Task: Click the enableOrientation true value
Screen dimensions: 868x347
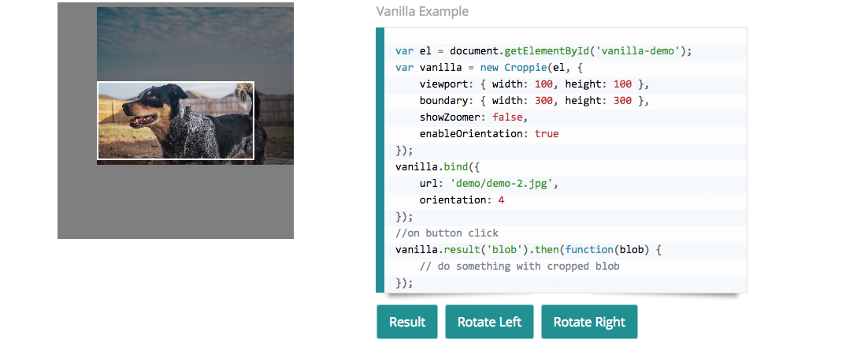Action: pos(547,134)
